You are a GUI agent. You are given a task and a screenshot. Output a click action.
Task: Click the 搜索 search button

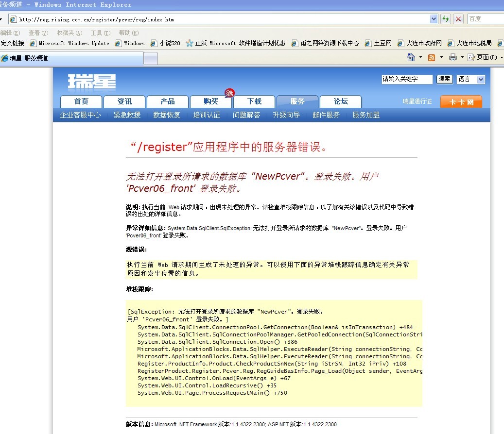click(x=445, y=79)
